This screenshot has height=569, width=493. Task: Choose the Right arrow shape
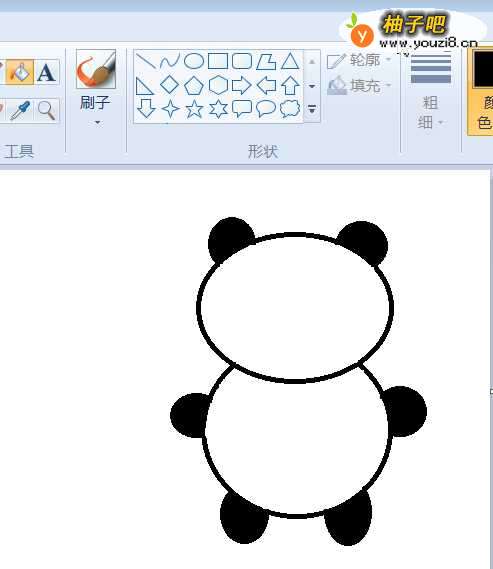[242, 86]
